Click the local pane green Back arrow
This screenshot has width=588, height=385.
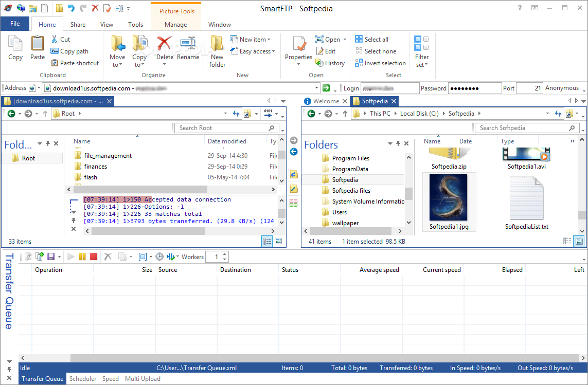coord(311,114)
